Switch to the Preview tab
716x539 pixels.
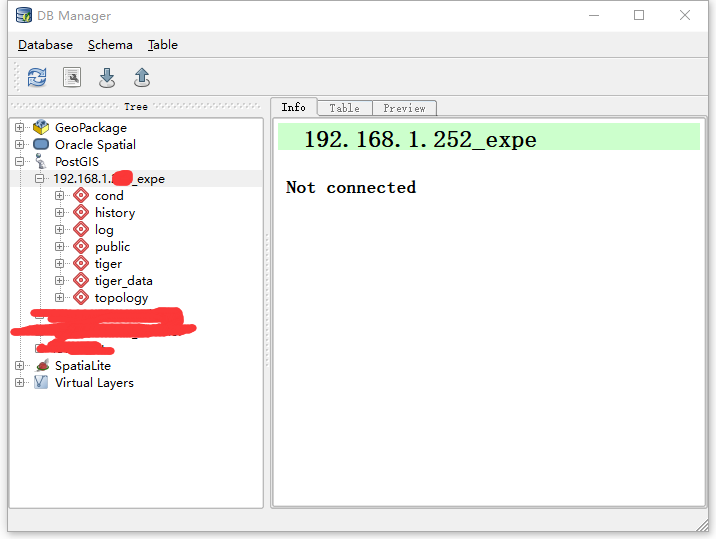click(x=404, y=108)
